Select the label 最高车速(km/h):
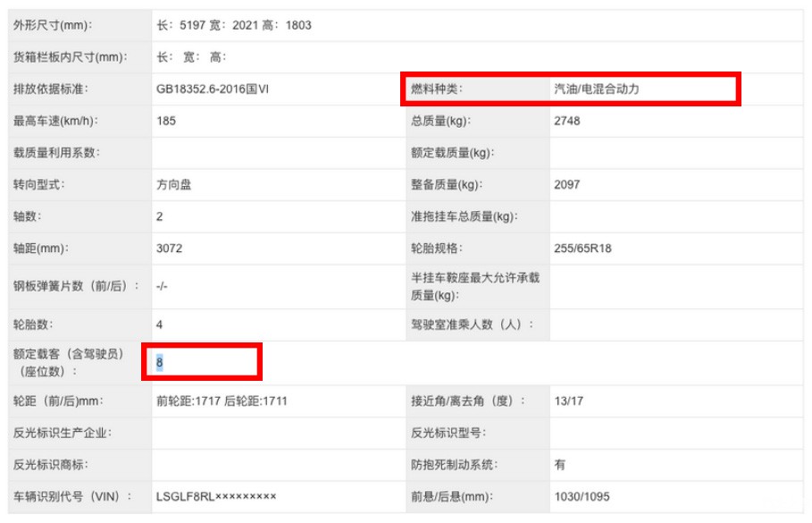The width and height of the screenshot is (812, 523). coord(56,122)
